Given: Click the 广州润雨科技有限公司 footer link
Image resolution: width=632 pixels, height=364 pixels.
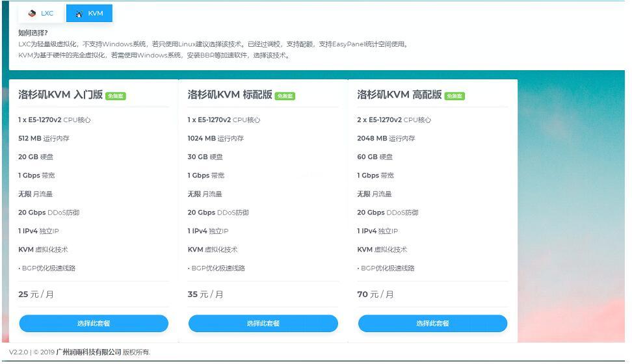Looking at the screenshot, I should click(89, 352).
